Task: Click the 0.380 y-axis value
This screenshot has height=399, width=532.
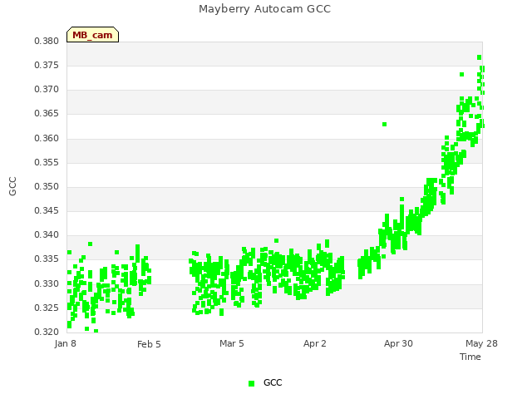Action: pyautogui.click(x=47, y=41)
